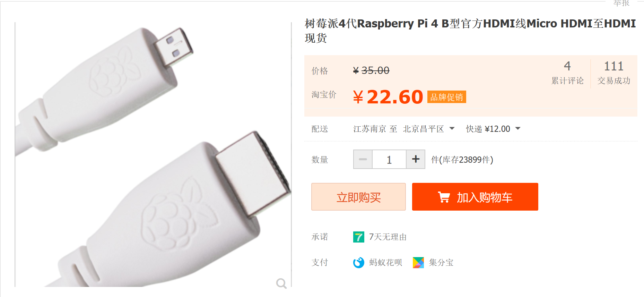Click the shopping cart icon in the 加入购物车 button
Screen dimensions: 644x297
[x=444, y=197]
